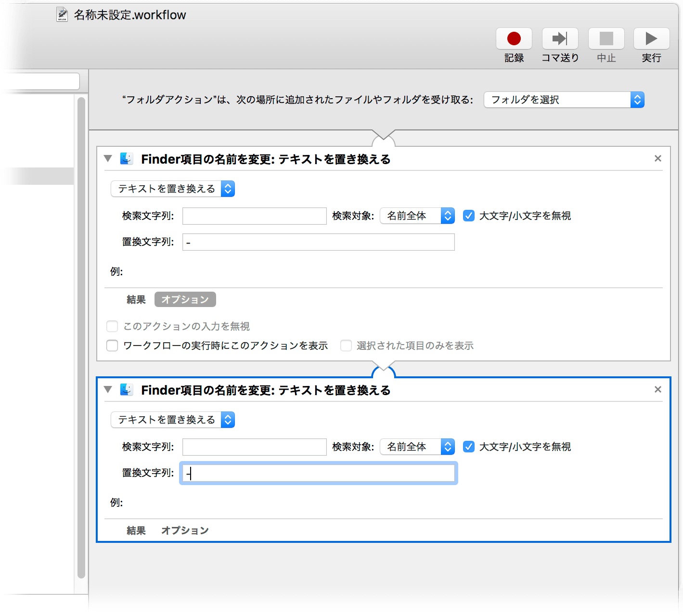This screenshot has width=683, height=616.
Task: Click the second action's 例: label
Action: pyautogui.click(x=116, y=502)
